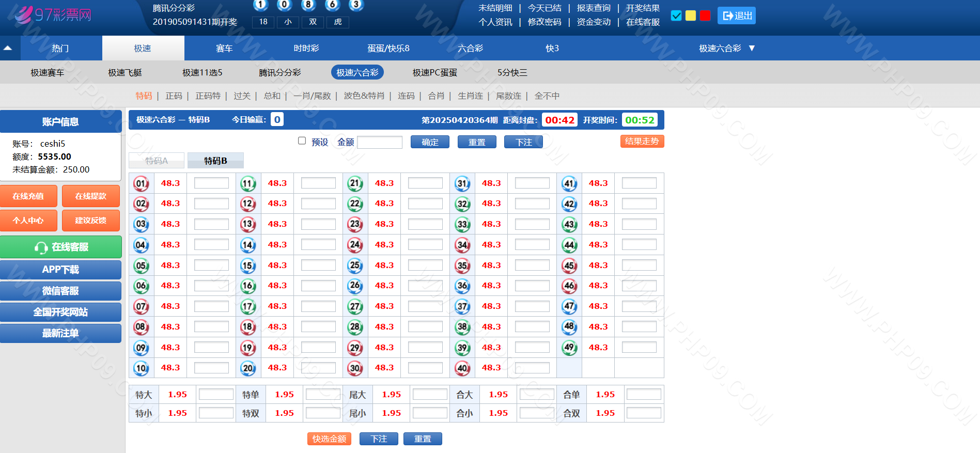Select lottery ball number 27
This screenshot has width=980, height=453.
click(x=355, y=306)
